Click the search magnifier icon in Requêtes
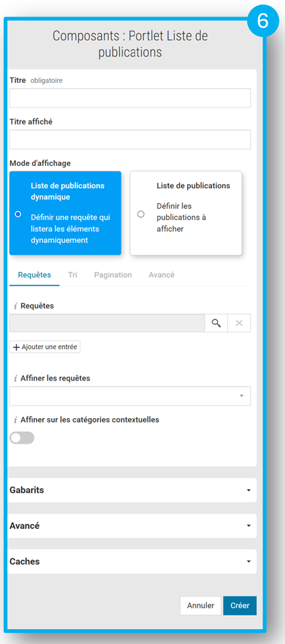This screenshot has height=644, width=285. click(216, 323)
